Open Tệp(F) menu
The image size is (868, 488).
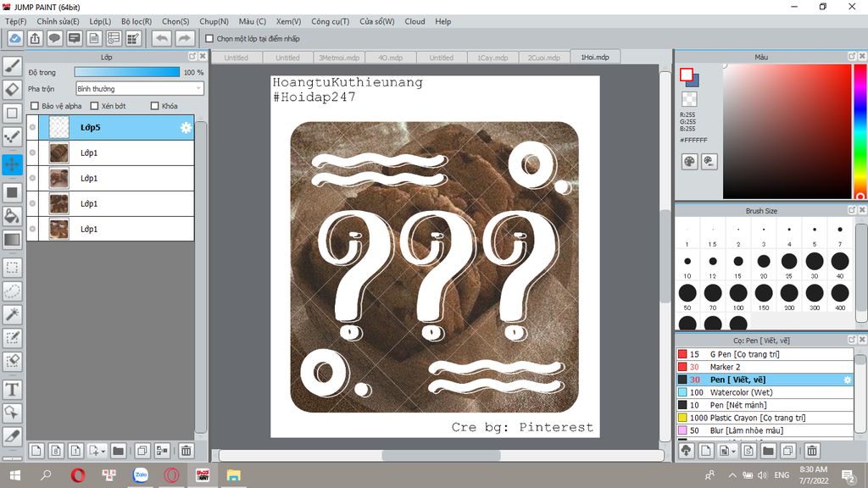16,21
